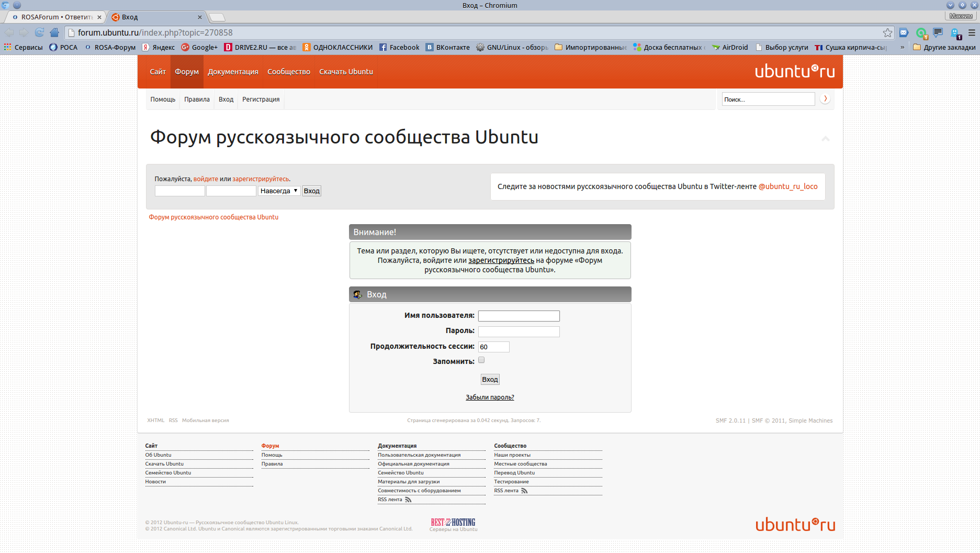Open the Сервисы apps grid bookmark

point(24,47)
